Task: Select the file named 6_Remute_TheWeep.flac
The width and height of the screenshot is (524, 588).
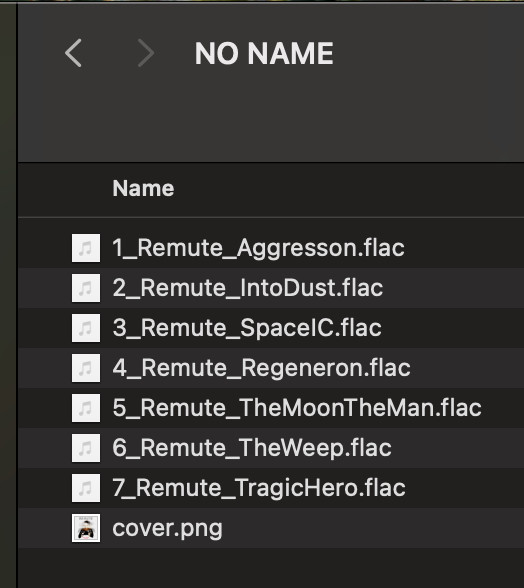Action: point(252,448)
